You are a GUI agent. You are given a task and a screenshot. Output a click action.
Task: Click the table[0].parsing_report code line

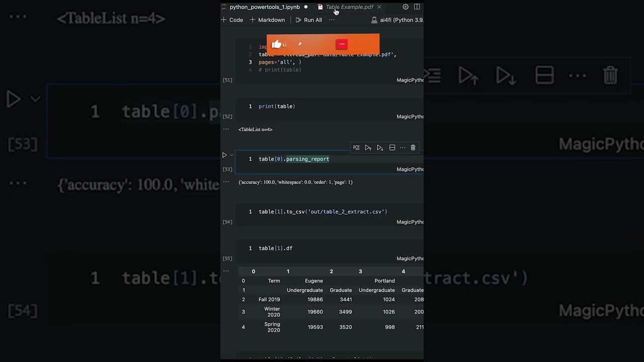[x=294, y=159]
